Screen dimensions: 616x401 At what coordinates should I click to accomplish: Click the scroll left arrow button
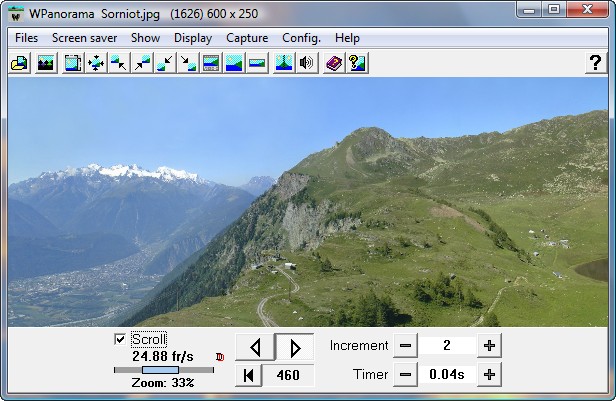coord(255,347)
